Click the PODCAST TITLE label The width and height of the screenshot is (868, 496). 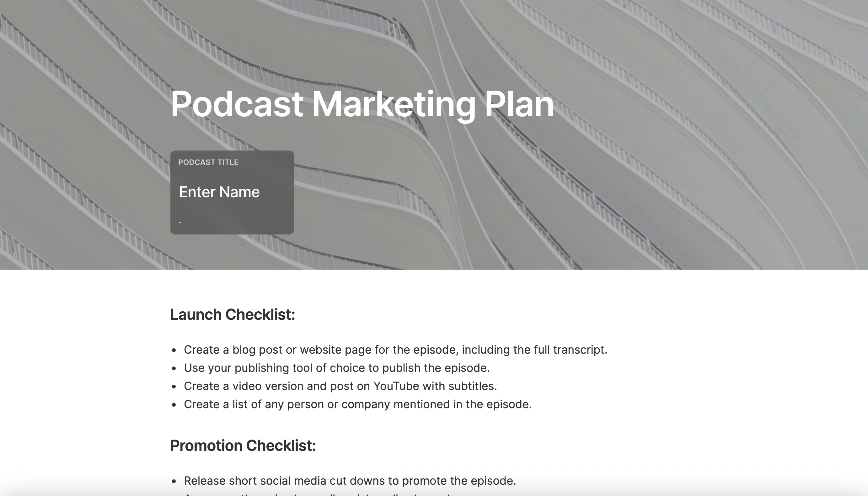(208, 162)
